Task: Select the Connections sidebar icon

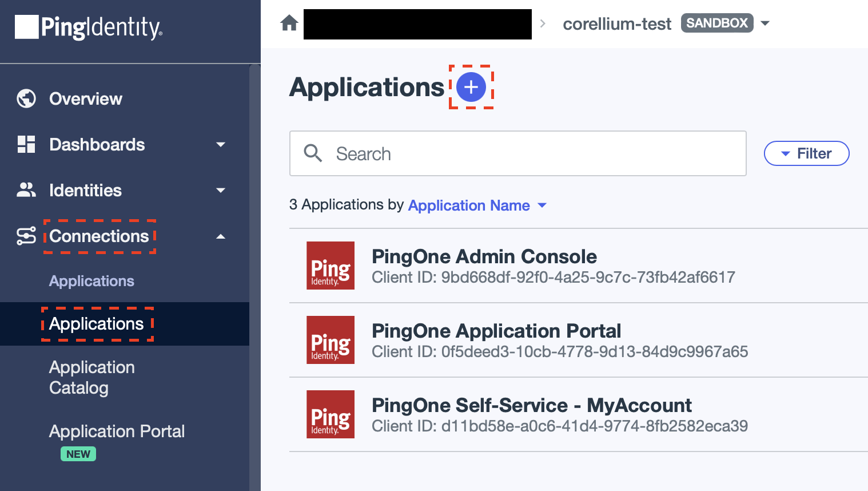Action: coord(25,236)
